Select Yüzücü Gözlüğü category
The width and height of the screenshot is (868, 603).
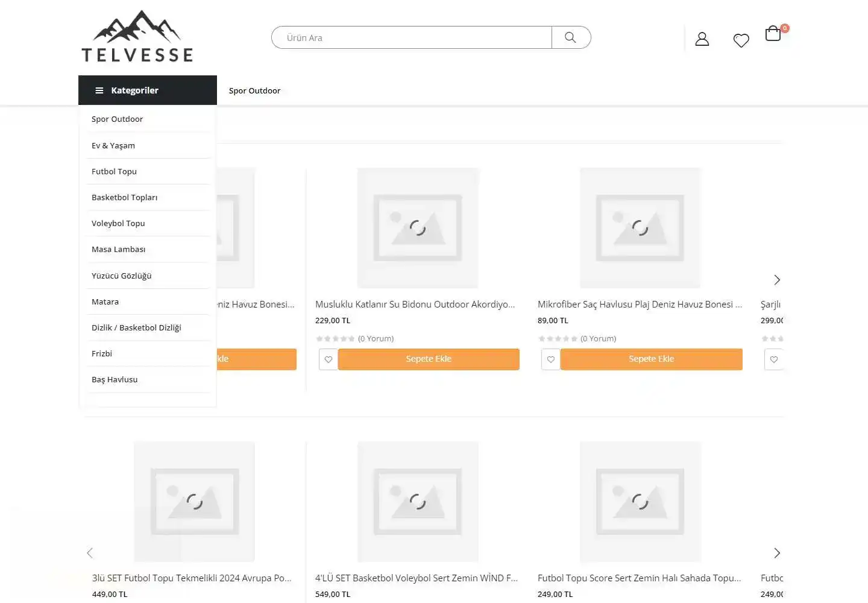click(x=148, y=276)
